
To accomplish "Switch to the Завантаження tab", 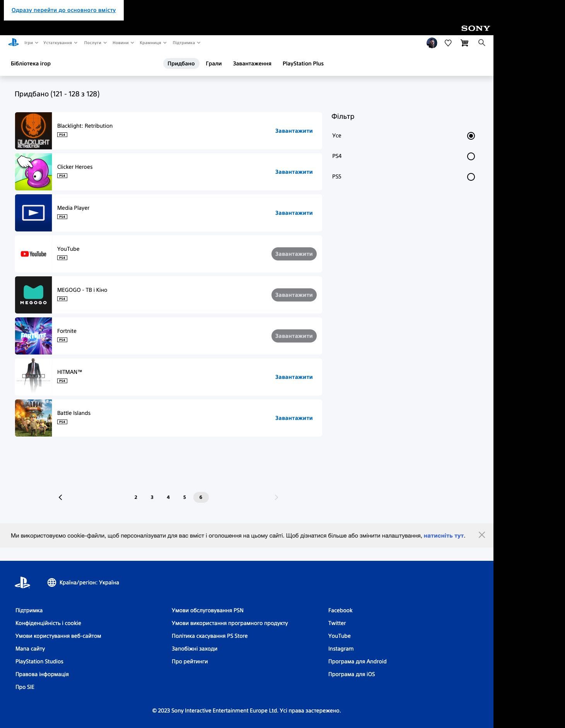I will click(x=252, y=63).
